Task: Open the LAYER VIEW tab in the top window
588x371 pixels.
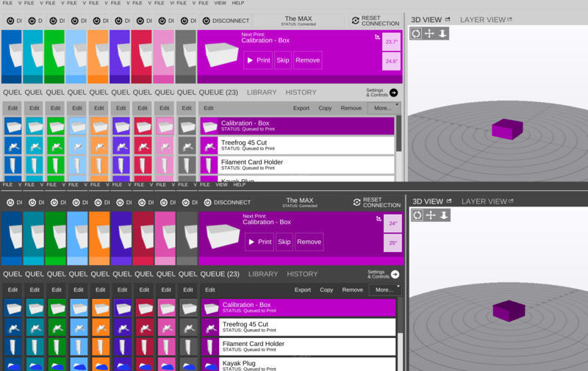Action: (485, 19)
